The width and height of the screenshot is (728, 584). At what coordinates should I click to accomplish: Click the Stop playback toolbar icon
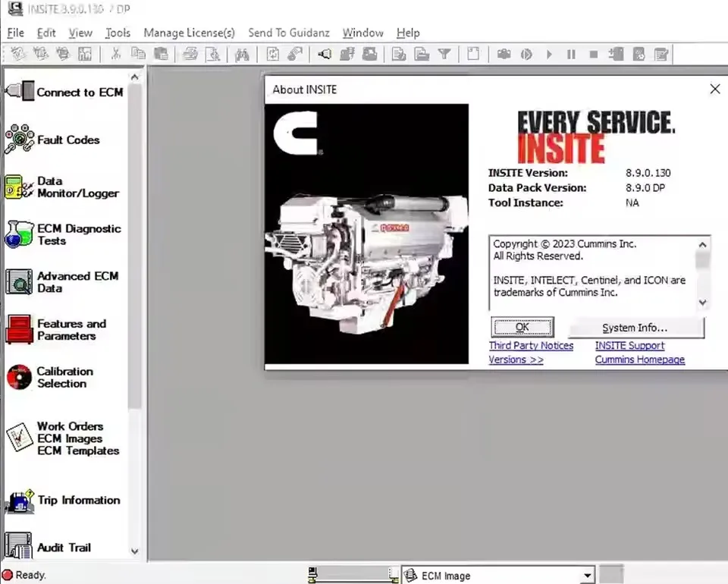tap(594, 54)
